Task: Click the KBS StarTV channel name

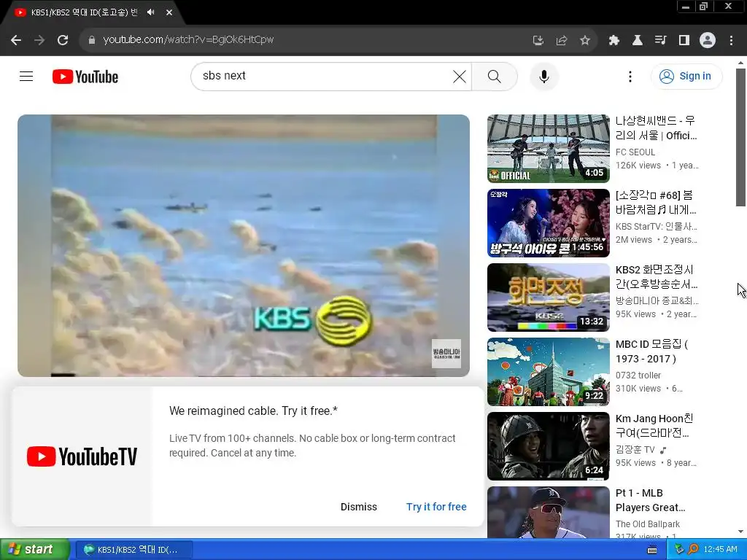Action: 656,226
